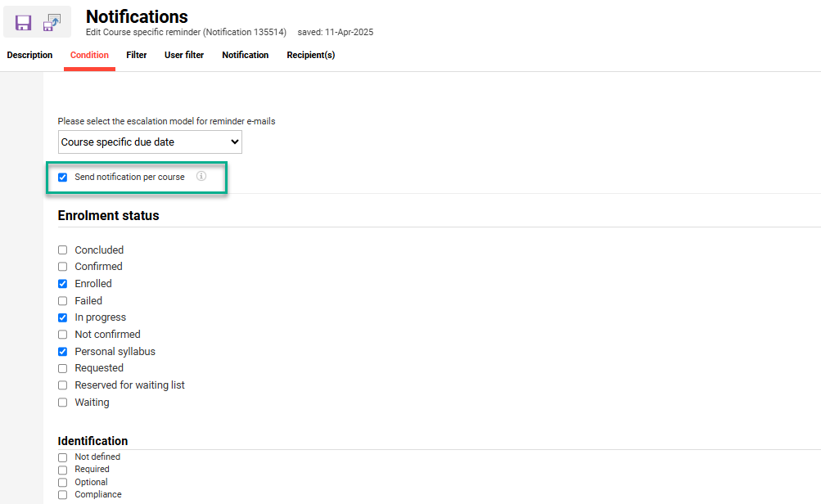The image size is (821, 504).
Task: Open the Recipient(s) tab
Action: point(310,55)
